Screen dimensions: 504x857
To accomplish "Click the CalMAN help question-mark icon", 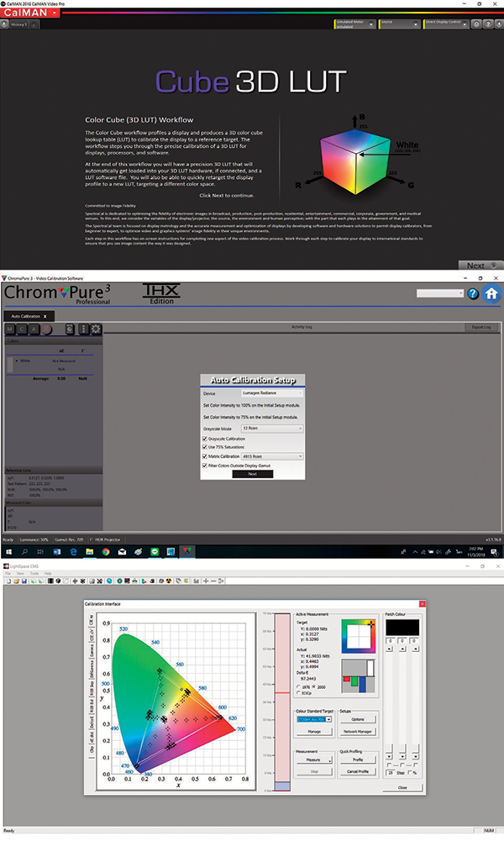I will 487,24.
